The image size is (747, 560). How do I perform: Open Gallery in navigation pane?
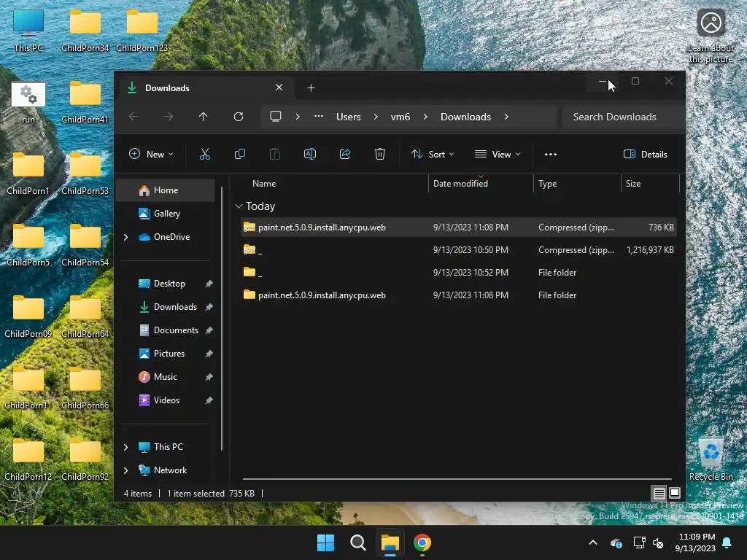(x=166, y=214)
